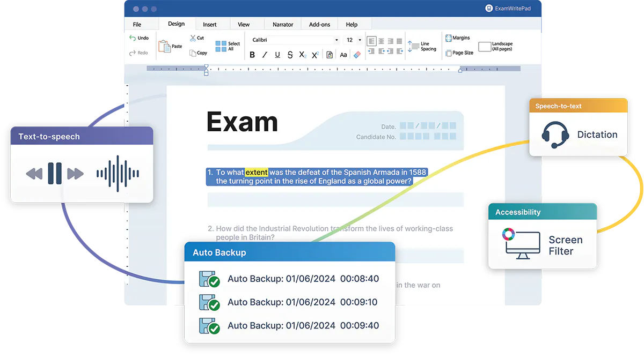644x358 pixels.
Task: Select the 'Auto Backup: 01/06/2024 00:09:40' entry
Action: point(303,325)
